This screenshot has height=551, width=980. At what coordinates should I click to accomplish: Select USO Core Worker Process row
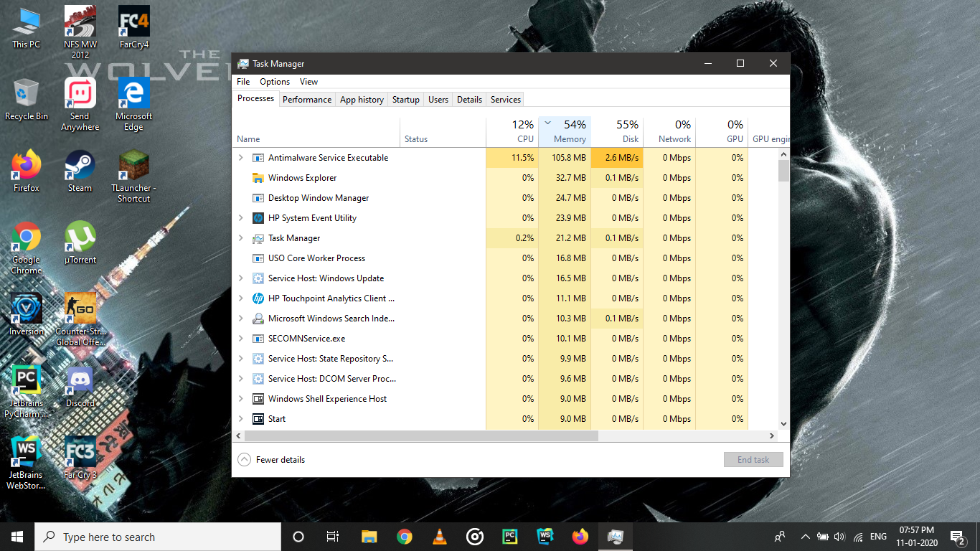tap(505, 258)
